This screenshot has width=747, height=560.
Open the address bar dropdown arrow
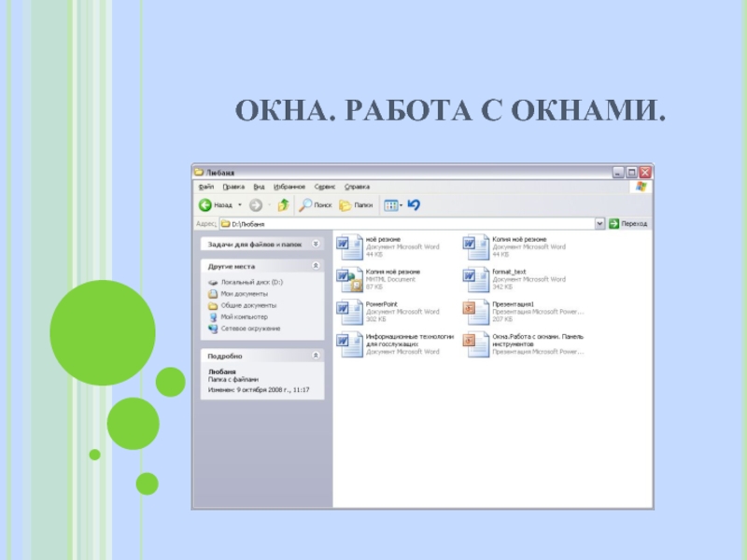click(x=599, y=223)
